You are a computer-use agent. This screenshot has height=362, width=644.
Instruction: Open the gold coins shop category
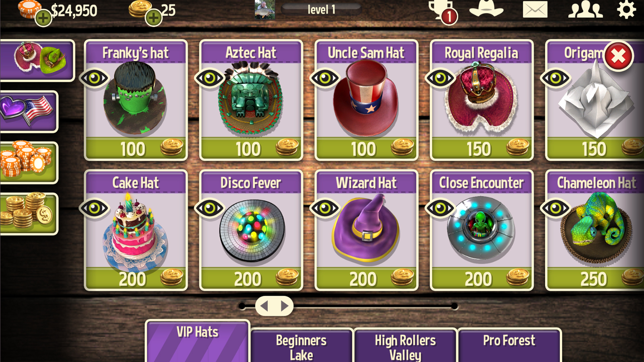[29, 214]
